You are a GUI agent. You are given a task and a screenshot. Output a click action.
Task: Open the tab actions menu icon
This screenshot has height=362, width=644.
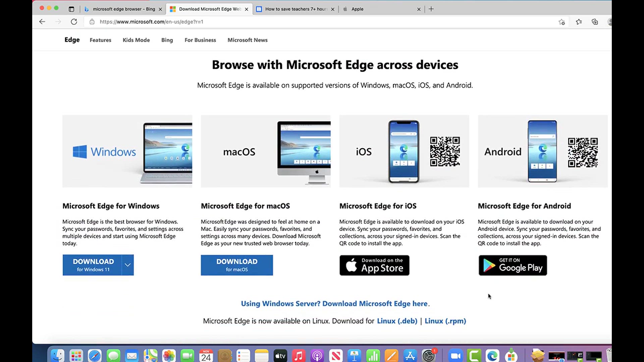(x=71, y=9)
